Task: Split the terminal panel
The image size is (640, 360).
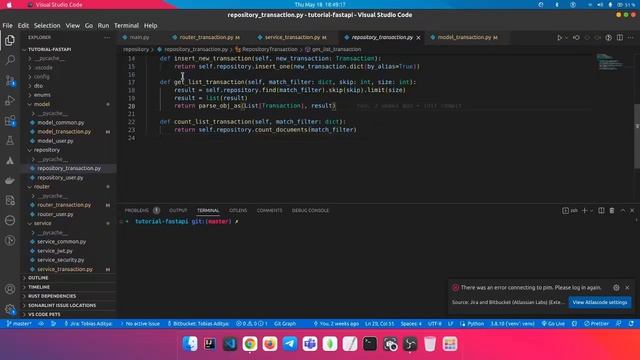Action: click(x=601, y=211)
